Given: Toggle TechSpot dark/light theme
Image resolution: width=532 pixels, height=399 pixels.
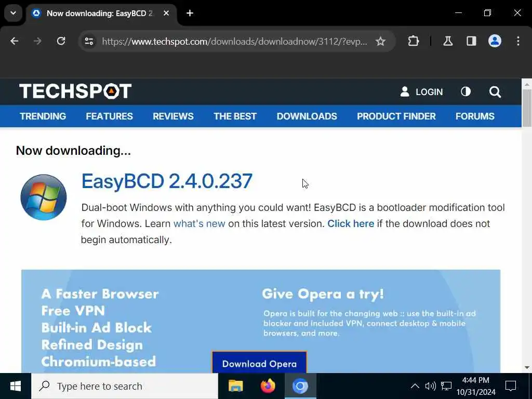Looking at the screenshot, I should (465, 91).
